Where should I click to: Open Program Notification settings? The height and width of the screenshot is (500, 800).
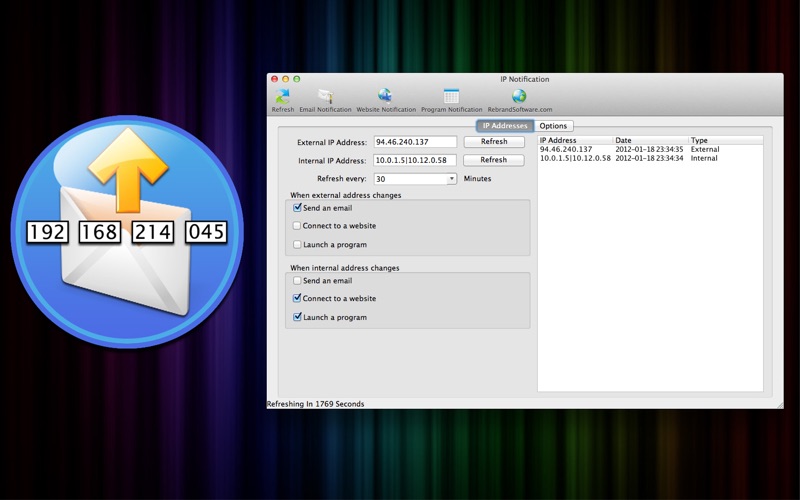451,97
